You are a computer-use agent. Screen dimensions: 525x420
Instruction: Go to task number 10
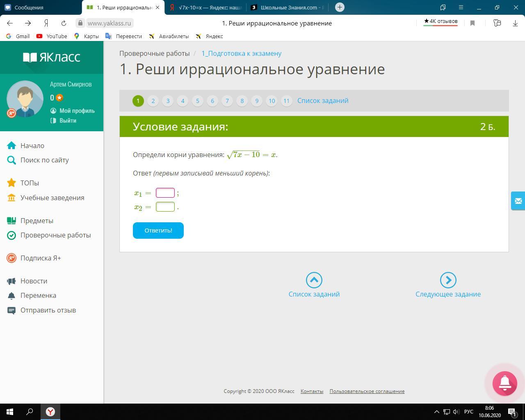click(272, 101)
